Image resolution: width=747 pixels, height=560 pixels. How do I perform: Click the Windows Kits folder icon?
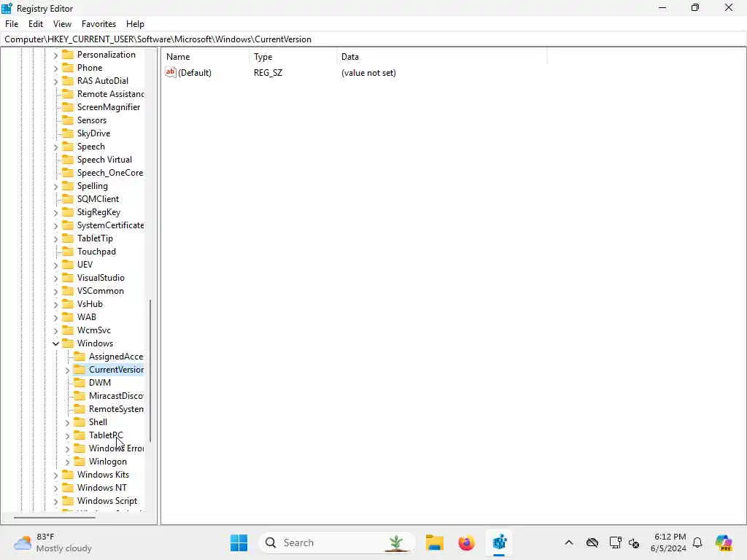(68, 474)
